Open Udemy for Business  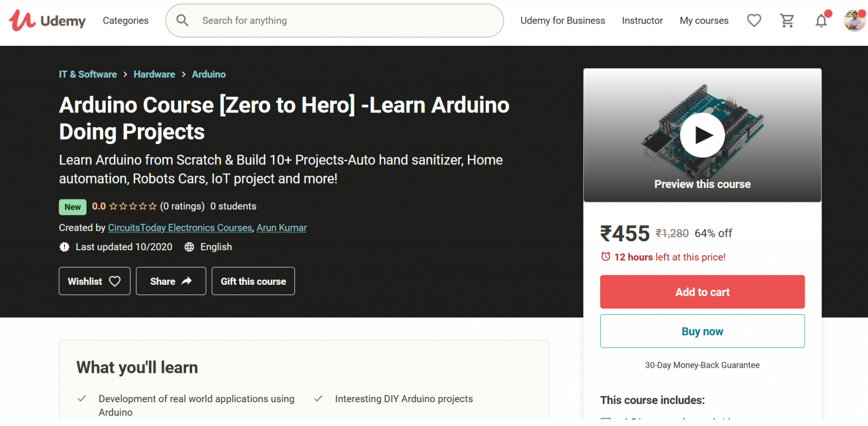click(562, 20)
